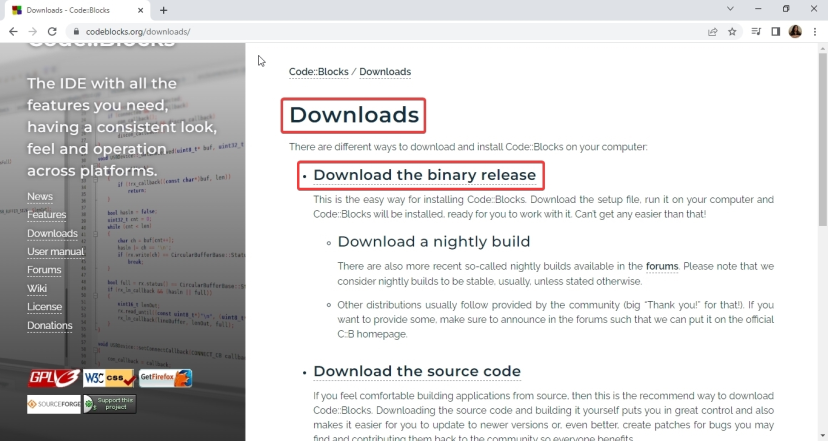The width and height of the screenshot is (828, 441).
Task: Go back to previous page
Action: pos(13,32)
